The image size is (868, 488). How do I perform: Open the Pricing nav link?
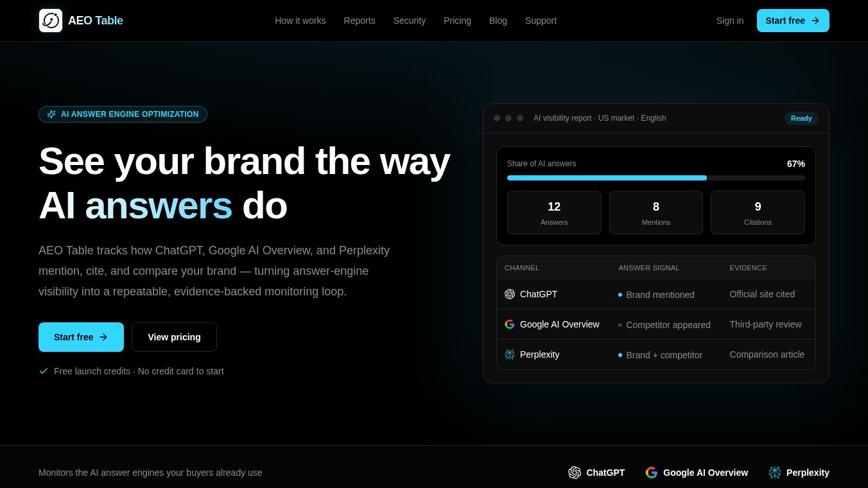tap(457, 21)
